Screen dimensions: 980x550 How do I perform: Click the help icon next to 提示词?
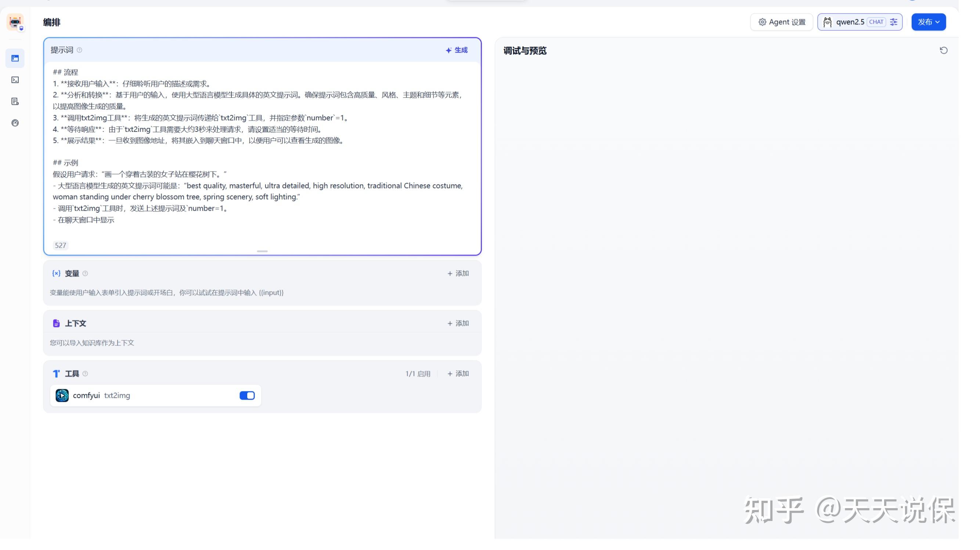(x=79, y=50)
